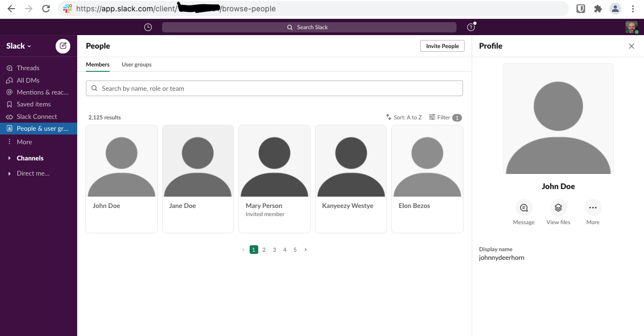Open View files in profile panel
This screenshot has width=644, height=336.
coord(558,207)
